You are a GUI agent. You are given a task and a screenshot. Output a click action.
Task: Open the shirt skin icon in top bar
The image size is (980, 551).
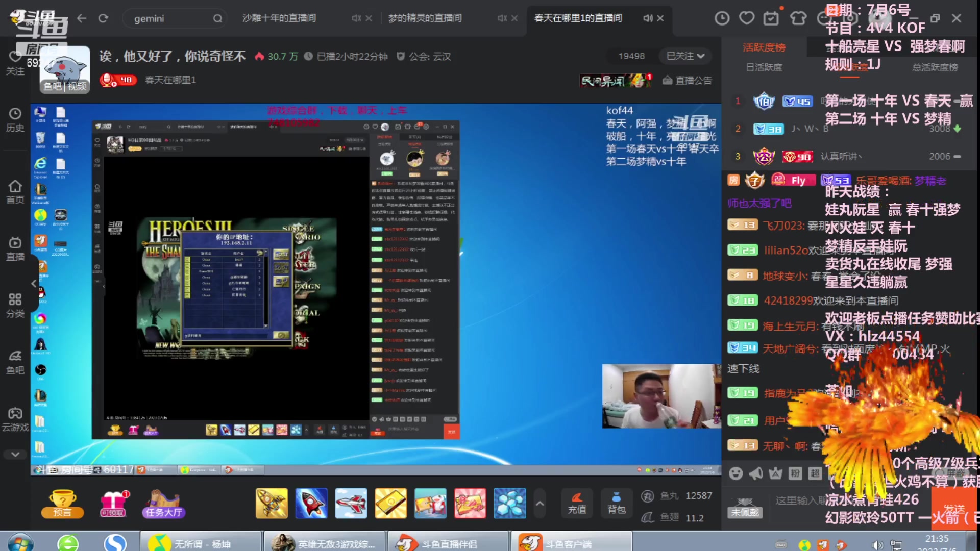(798, 18)
